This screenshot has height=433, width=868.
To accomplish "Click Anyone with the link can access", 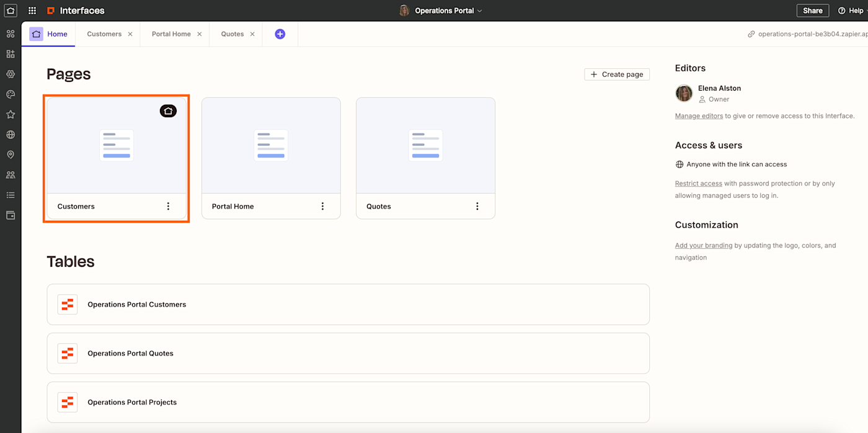I will (737, 164).
